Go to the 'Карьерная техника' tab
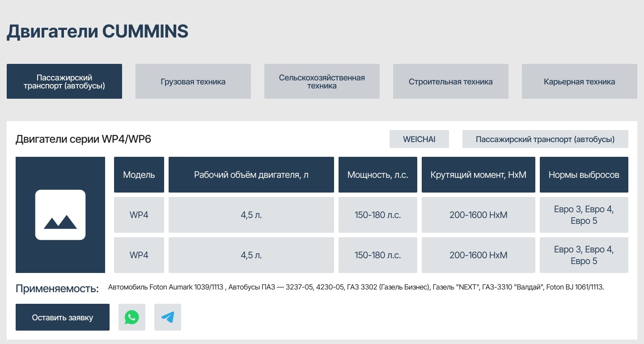The width and height of the screenshot is (644, 344). (x=580, y=81)
